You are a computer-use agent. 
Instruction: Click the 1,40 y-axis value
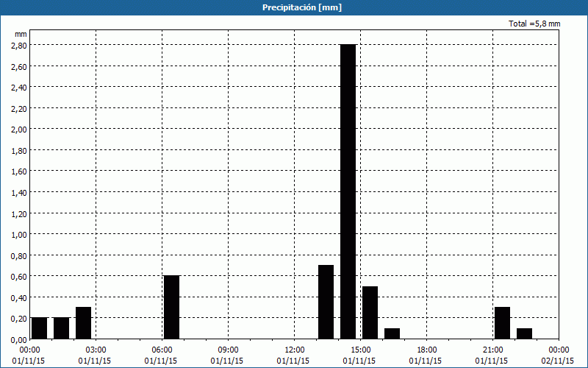coord(20,192)
